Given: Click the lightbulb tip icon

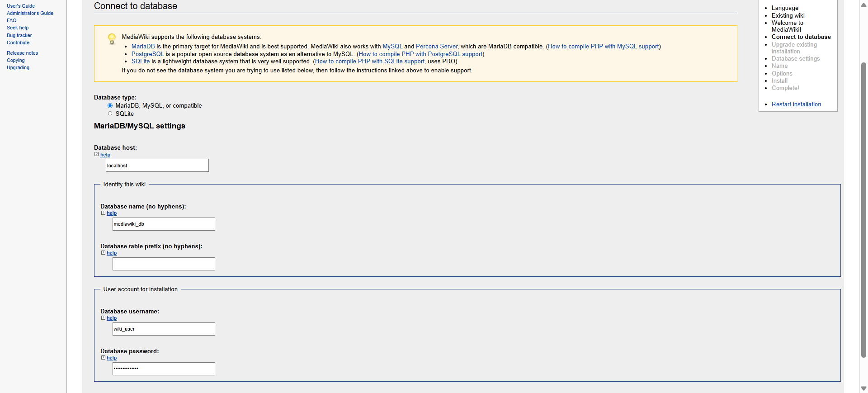Looking at the screenshot, I should click(x=112, y=39).
